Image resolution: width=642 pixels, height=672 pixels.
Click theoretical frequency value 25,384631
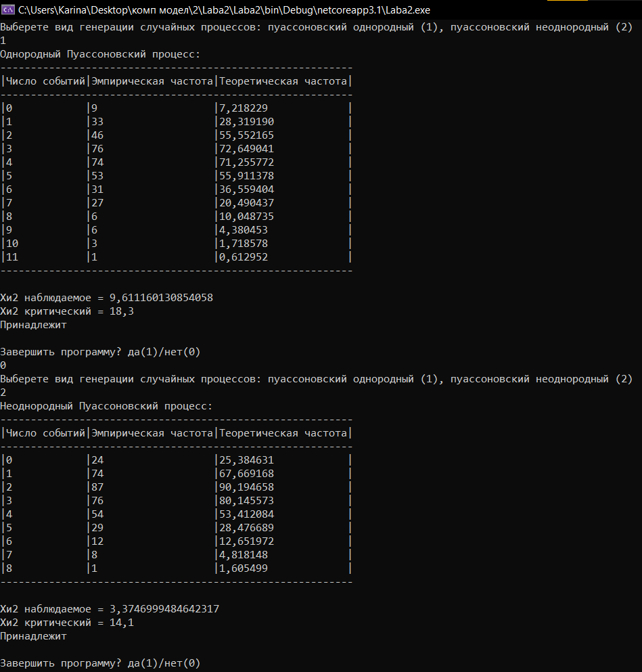tap(247, 460)
